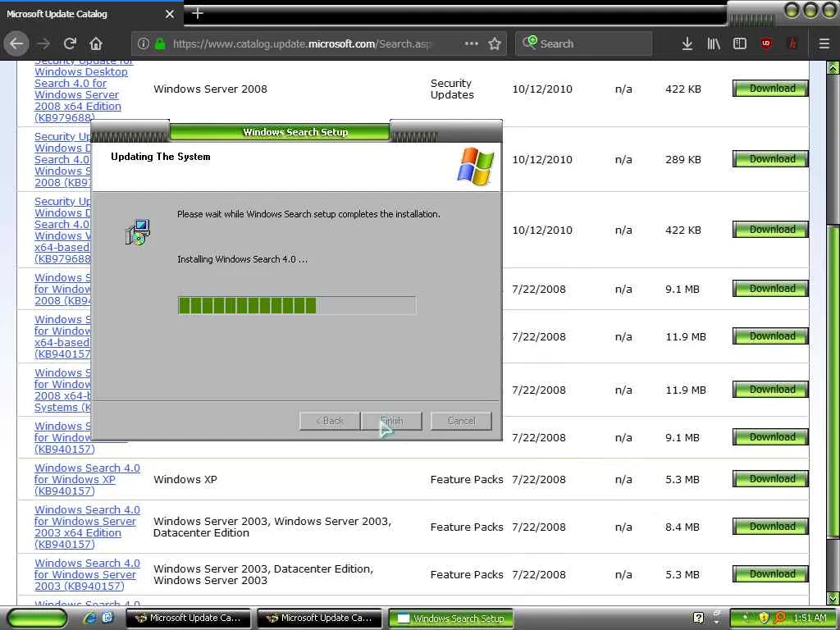Launch Internet Explorer from quick launch
840x630 pixels.
[x=90, y=619]
